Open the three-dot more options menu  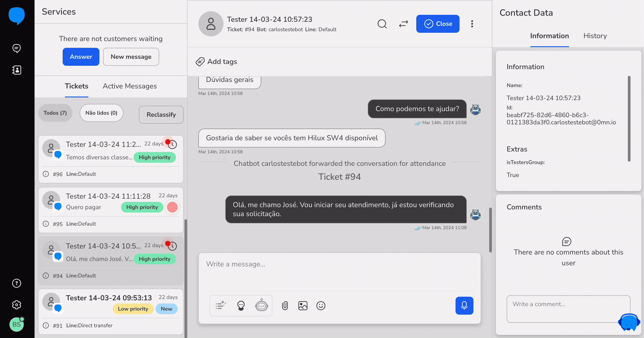coord(472,24)
